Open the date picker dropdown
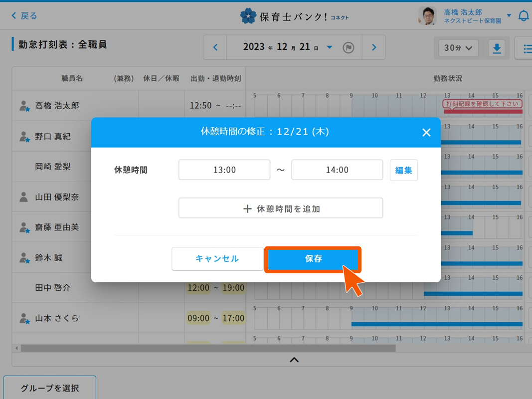 [329, 46]
